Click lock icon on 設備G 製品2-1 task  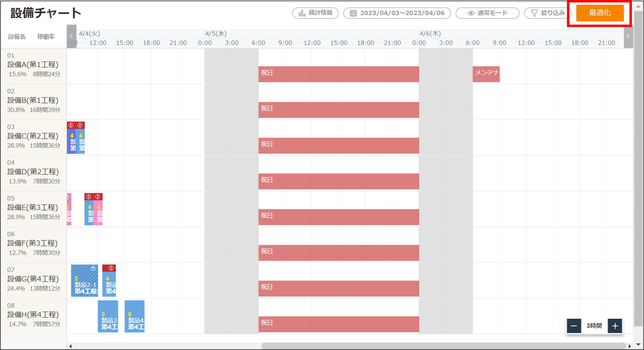(x=93, y=268)
